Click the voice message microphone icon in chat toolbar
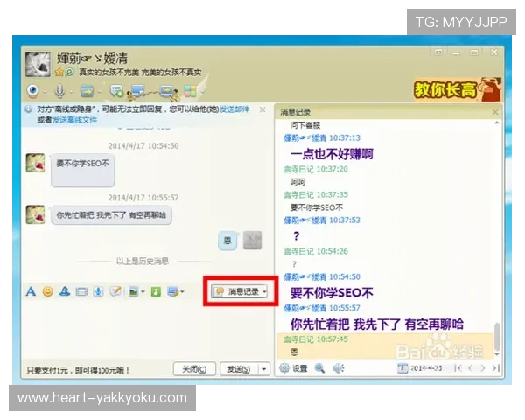Image resolution: width=525 pixels, height=420 pixels. click(98, 291)
